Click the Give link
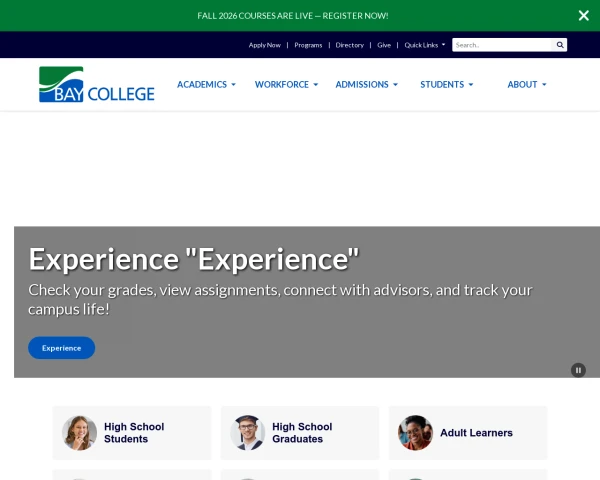The image size is (600, 480). [384, 45]
